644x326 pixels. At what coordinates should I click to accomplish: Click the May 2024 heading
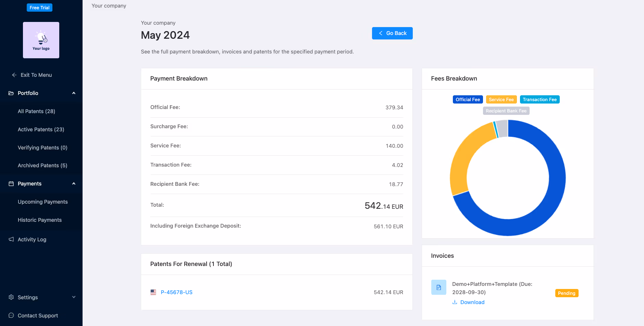[x=165, y=35]
